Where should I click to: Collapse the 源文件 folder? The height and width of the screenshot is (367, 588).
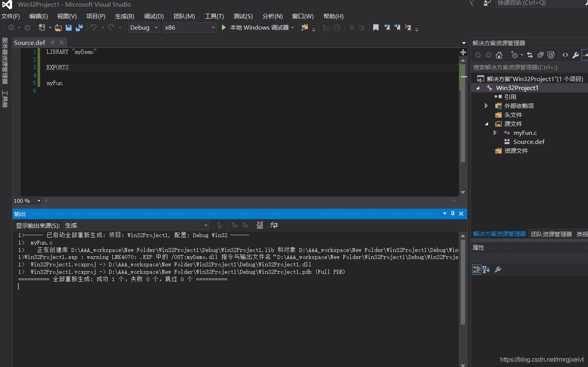(x=487, y=124)
